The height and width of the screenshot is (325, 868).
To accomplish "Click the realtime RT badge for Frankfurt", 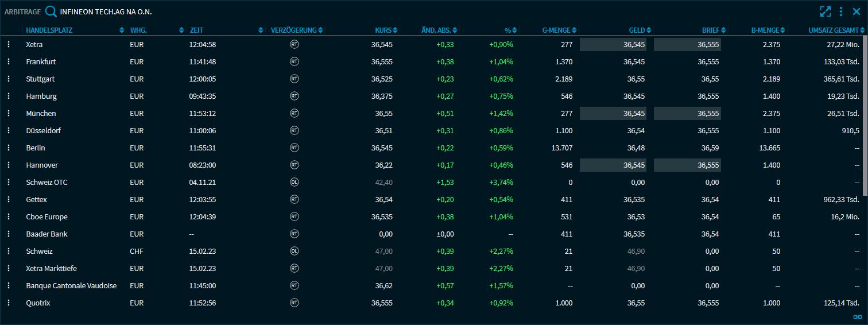I will point(294,61).
